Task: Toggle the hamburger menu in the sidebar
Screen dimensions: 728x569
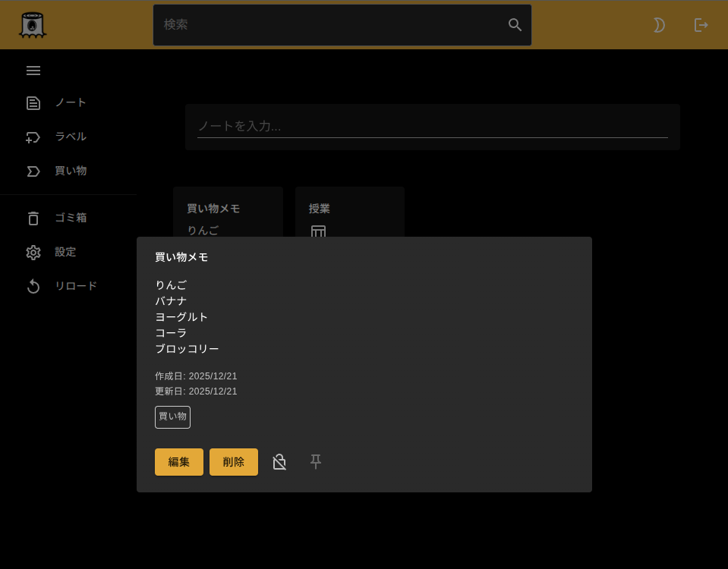Action: (33, 71)
